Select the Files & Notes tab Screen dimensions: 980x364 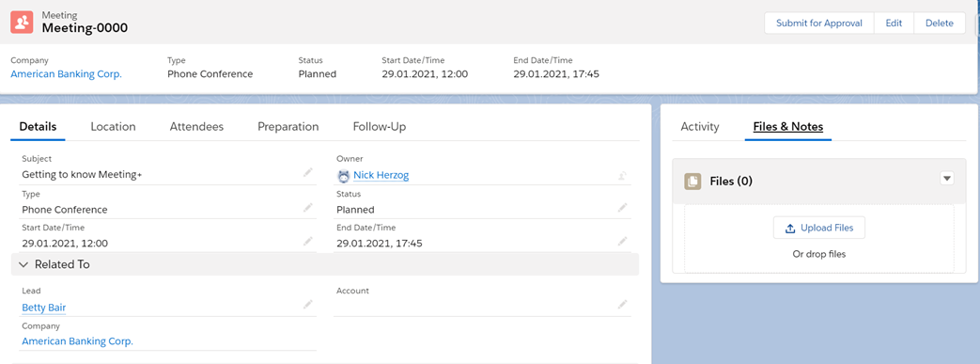pyautogui.click(x=788, y=126)
